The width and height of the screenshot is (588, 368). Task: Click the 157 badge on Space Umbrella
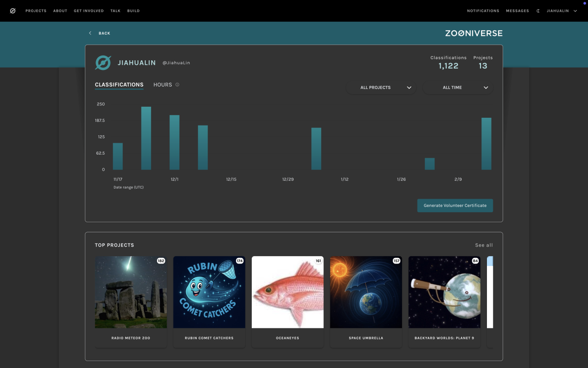396,261
